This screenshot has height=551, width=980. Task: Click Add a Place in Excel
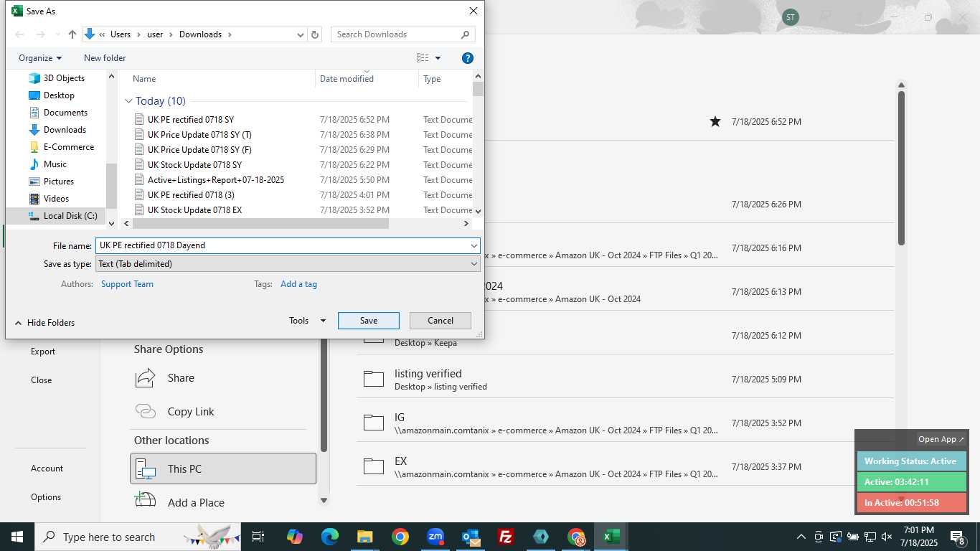pos(196,503)
